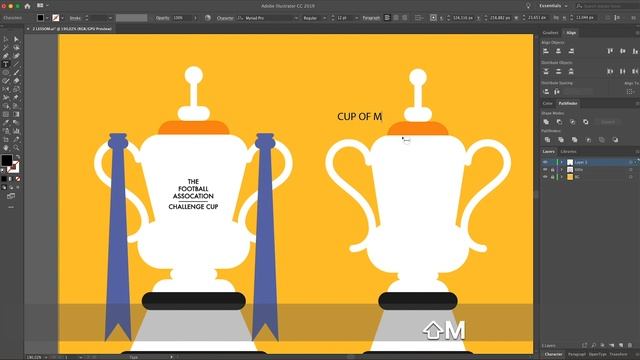Open the Paragraph panel link

[371, 18]
